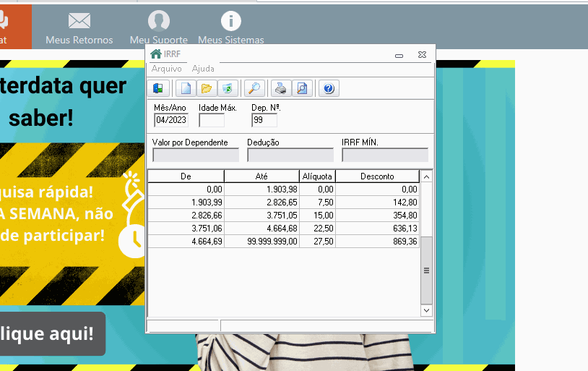Click the IRRF window house icon

tap(155, 54)
